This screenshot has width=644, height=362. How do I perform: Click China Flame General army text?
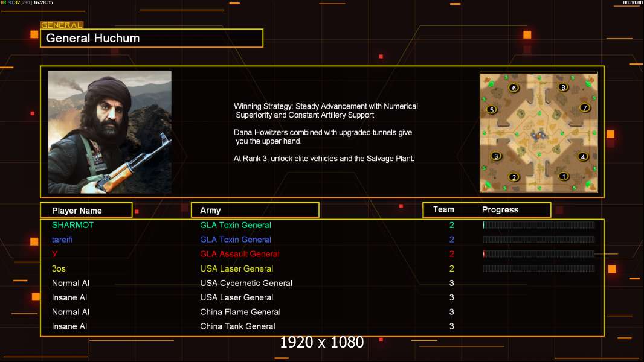coord(240,312)
